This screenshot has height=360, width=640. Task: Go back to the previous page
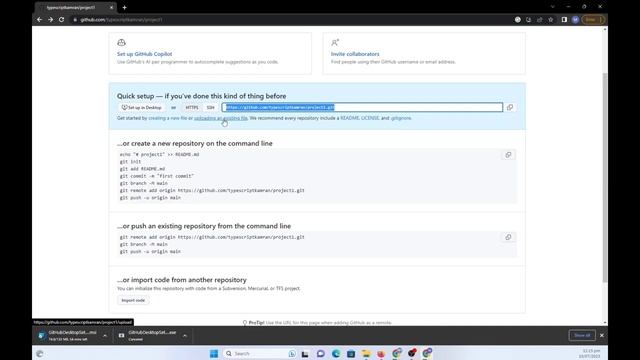pos(40,20)
